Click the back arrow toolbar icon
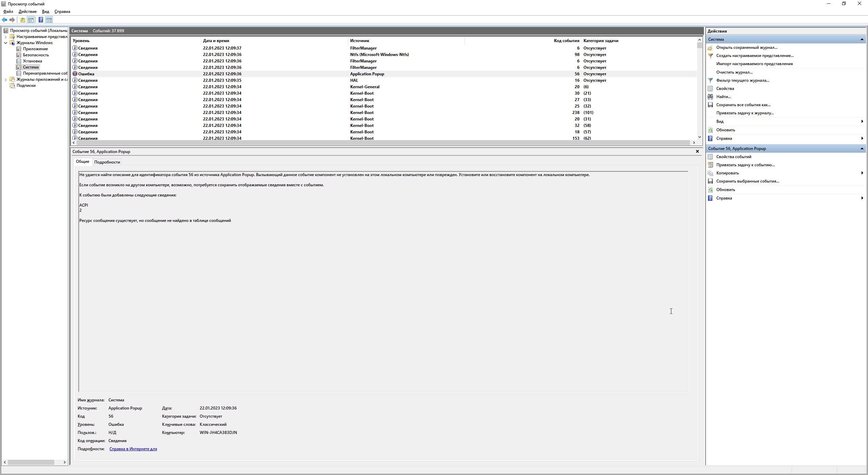868x475 pixels. coord(4,20)
